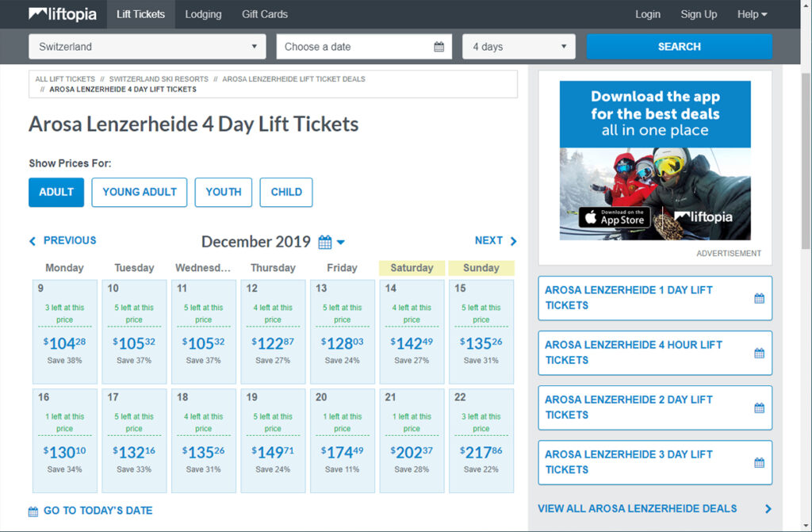Click the Liftopia logo in header
812x532 pixels.
coord(63,14)
